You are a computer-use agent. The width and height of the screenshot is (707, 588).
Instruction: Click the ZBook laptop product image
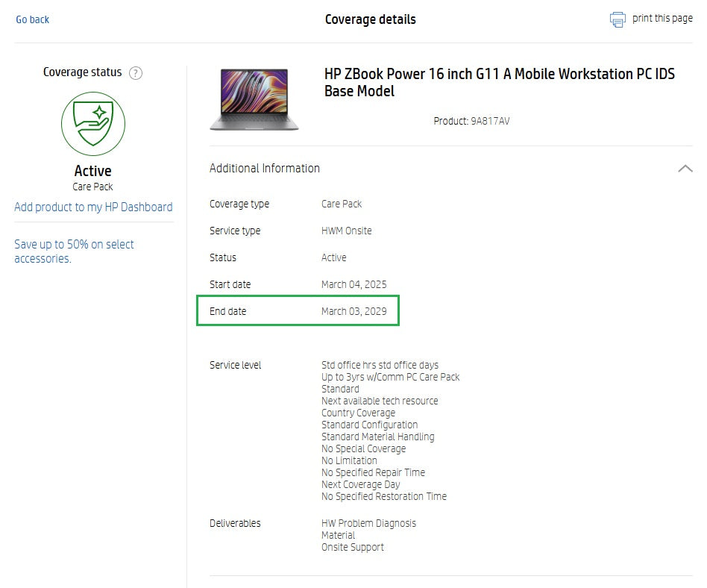pyautogui.click(x=254, y=98)
